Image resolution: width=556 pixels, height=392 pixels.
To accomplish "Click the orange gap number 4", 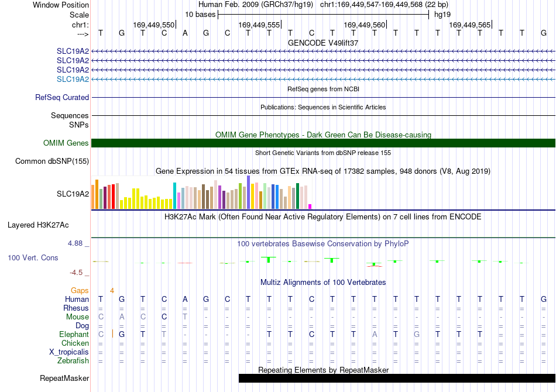I will 112,291.
